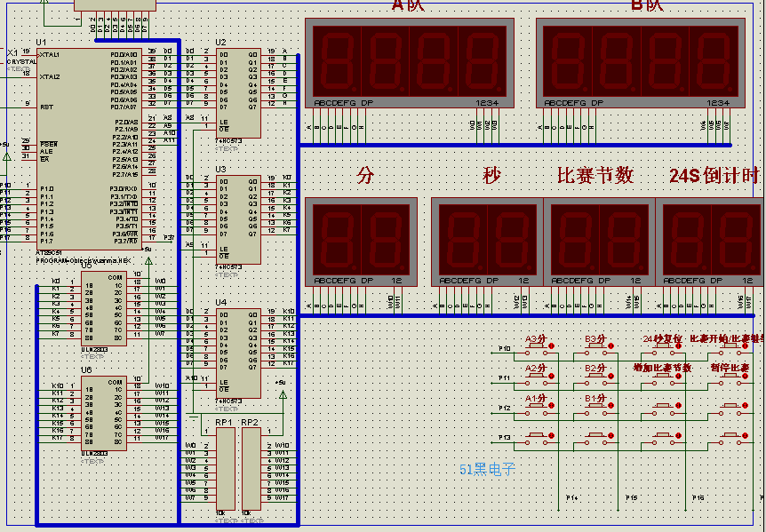Click the A队 four-digit seven-segment display

coord(410,63)
